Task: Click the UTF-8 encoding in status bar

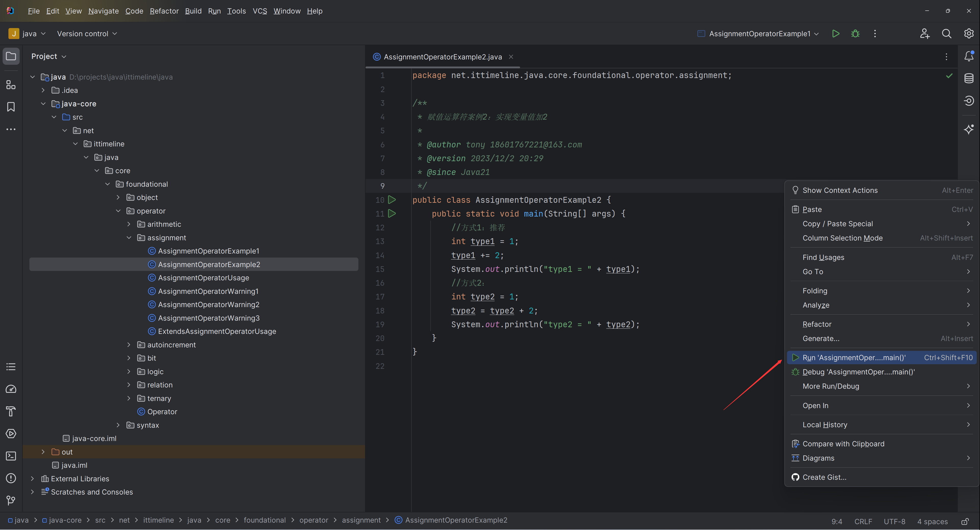Action: [x=894, y=521]
